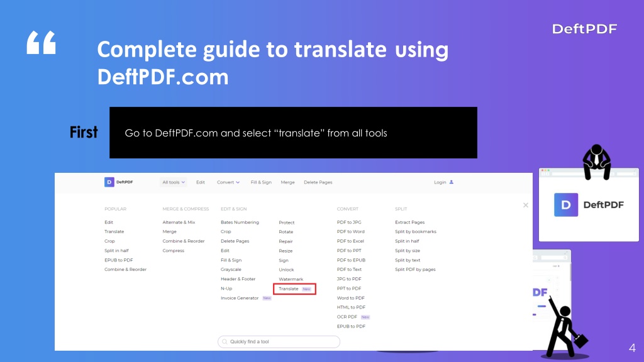Choose the N-Up tool
The width and height of the screenshot is (644, 362).
(x=226, y=288)
